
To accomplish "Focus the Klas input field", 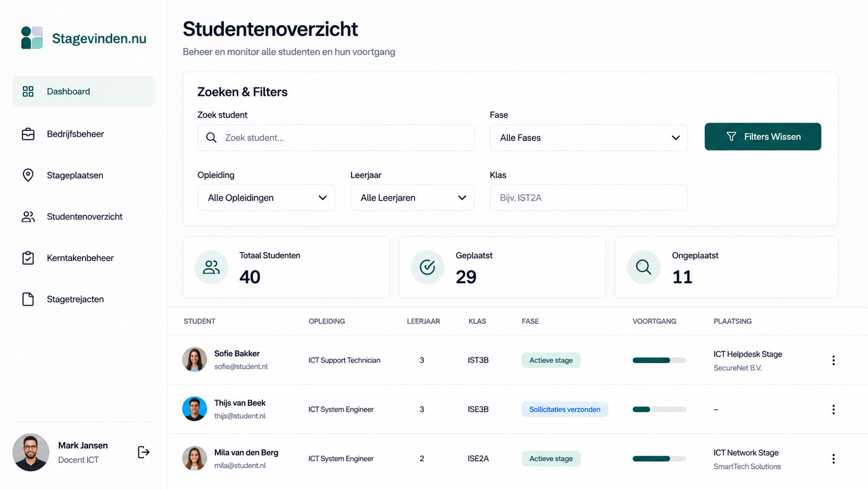I will 589,197.
